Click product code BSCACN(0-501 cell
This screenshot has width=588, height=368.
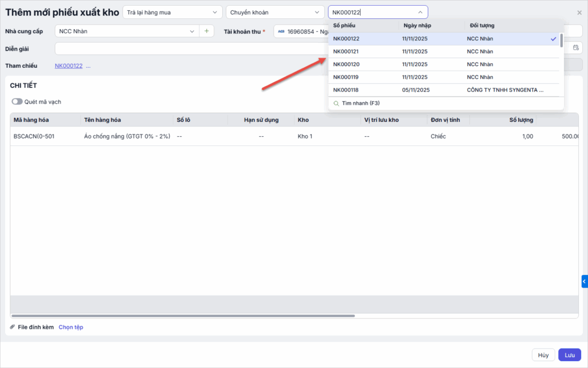coord(34,136)
